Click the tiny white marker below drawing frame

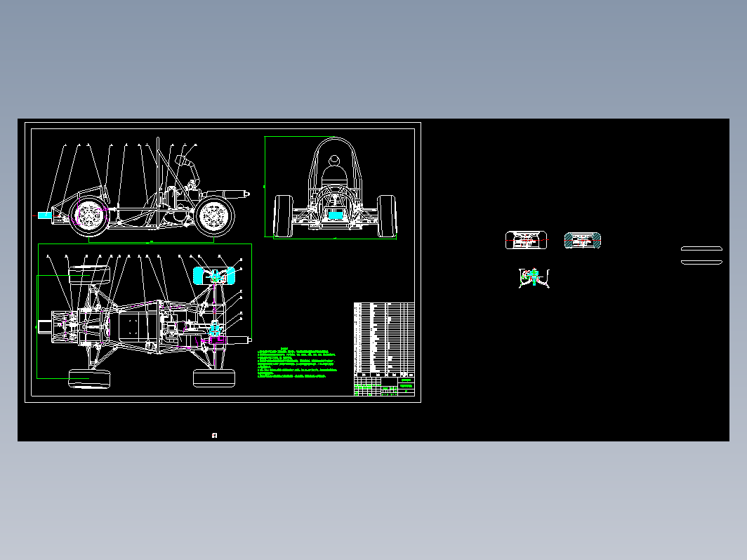tap(214, 435)
